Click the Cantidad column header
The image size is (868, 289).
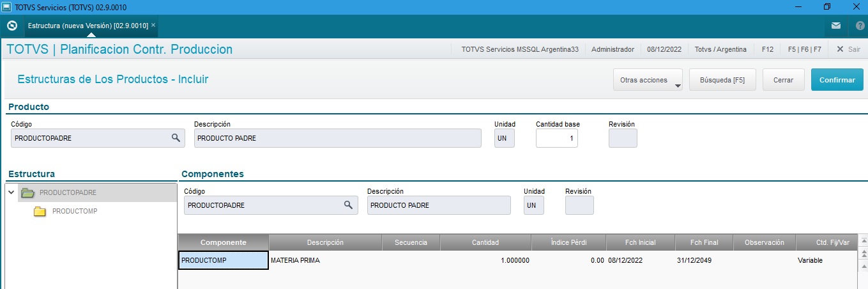[x=485, y=242]
